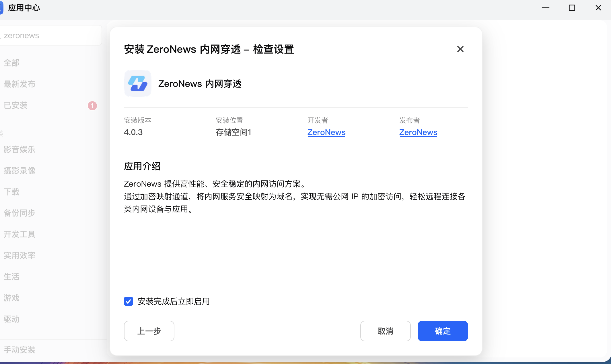The width and height of the screenshot is (611, 364).
Task: Select the 全部 category
Action: [x=11, y=63]
